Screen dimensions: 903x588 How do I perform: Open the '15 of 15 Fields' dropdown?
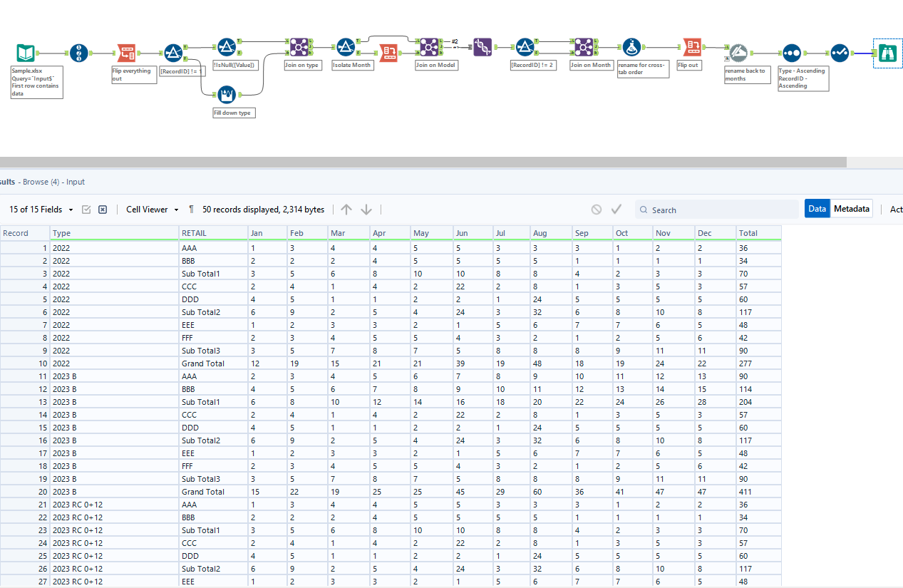click(41, 210)
